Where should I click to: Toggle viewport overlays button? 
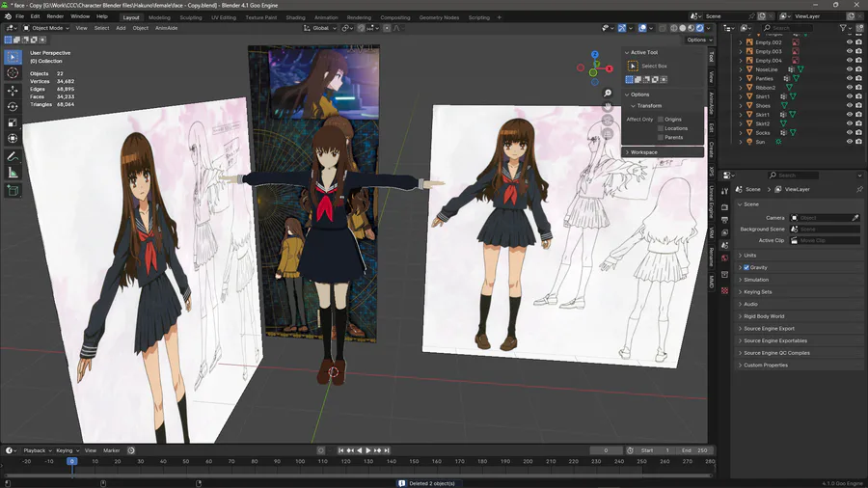[x=642, y=28]
